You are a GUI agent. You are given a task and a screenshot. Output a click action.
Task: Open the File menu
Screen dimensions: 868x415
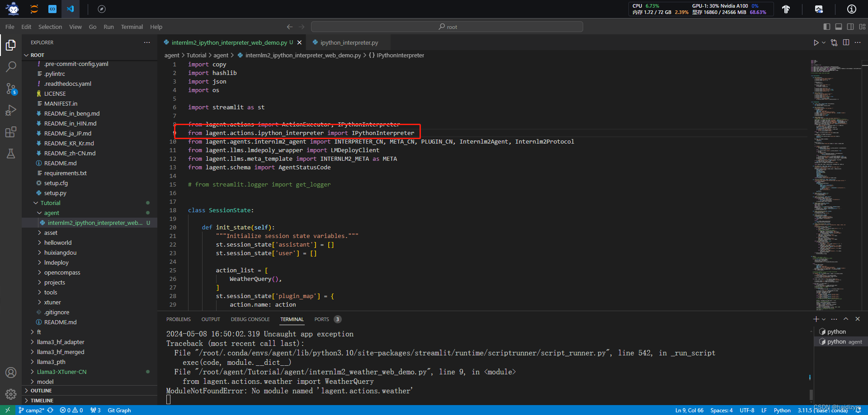point(10,27)
